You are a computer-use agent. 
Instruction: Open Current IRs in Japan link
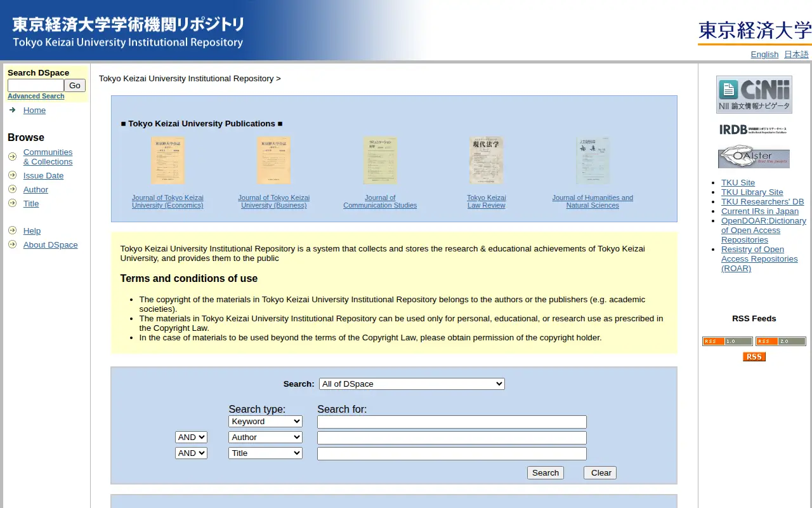760,211
